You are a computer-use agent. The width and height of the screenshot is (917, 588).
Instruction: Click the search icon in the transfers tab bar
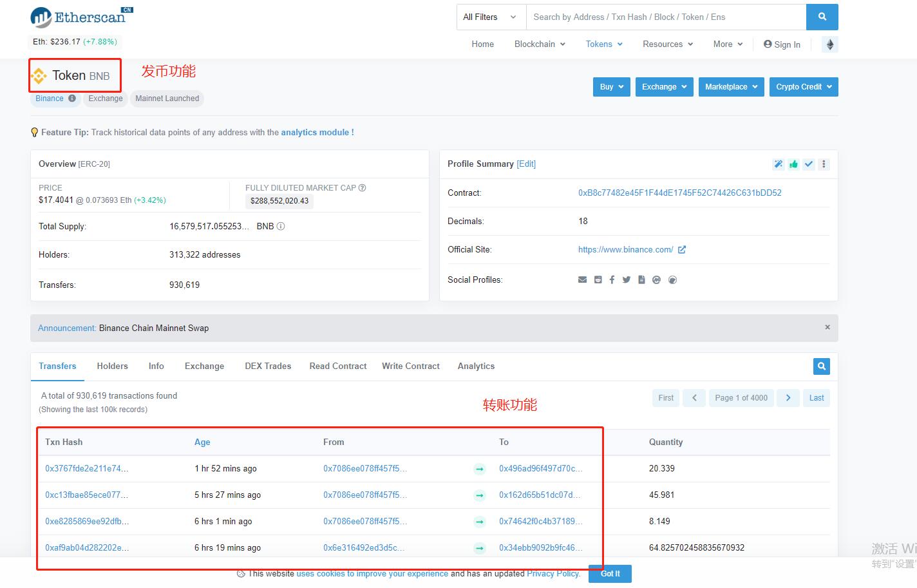[821, 366]
